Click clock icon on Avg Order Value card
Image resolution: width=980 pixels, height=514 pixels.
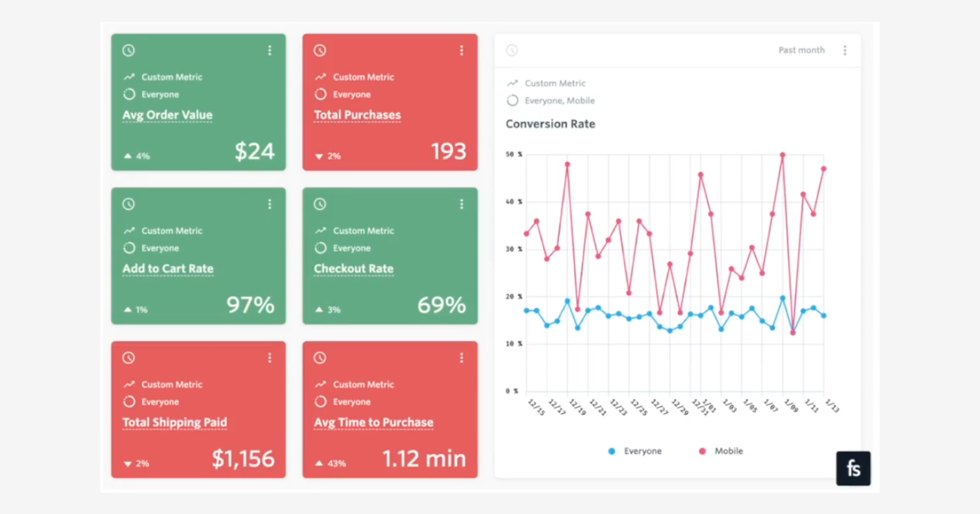pyautogui.click(x=128, y=50)
